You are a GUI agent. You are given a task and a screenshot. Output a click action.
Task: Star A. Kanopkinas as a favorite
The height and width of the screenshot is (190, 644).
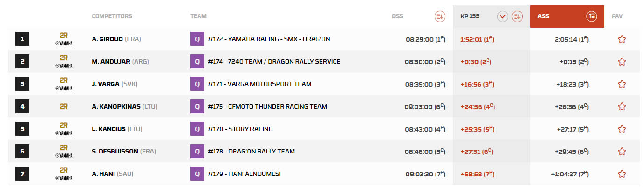622,107
